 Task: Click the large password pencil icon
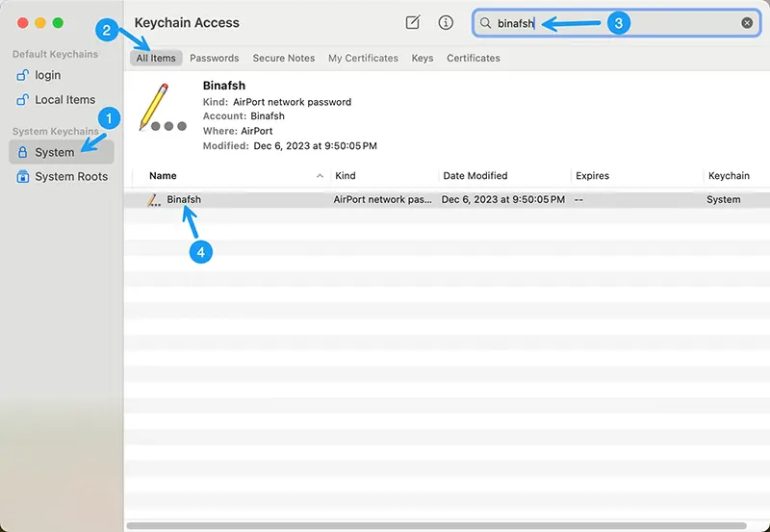pos(163,108)
